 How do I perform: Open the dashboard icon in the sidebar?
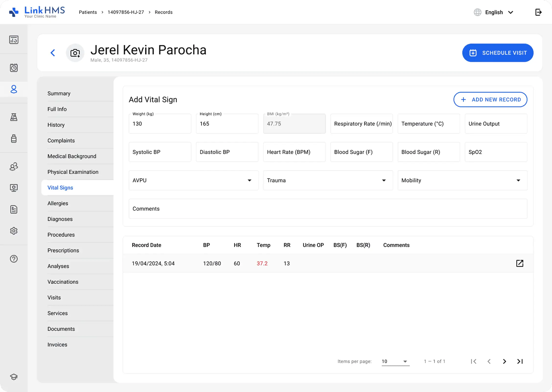point(14,40)
